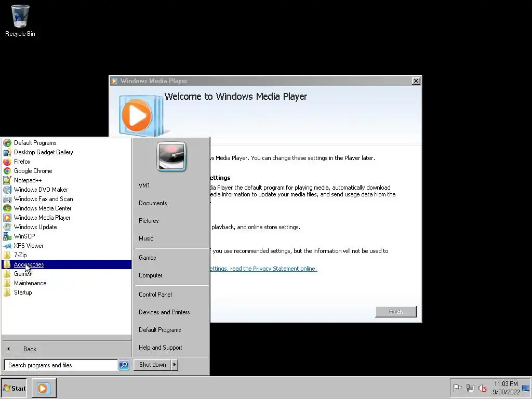The height and width of the screenshot is (399, 532).
Task: Open the Privacy Statement online link
Action: click(x=263, y=269)
